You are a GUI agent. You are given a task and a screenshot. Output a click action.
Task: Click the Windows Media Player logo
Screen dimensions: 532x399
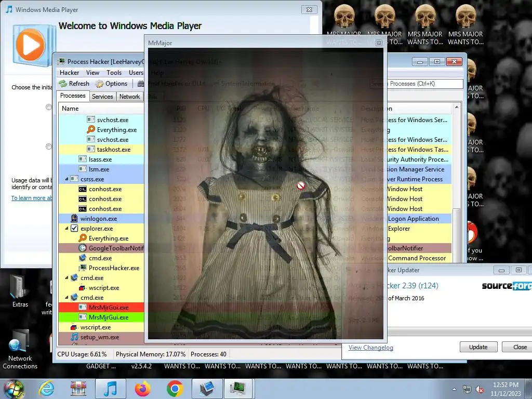coord(34,45)
